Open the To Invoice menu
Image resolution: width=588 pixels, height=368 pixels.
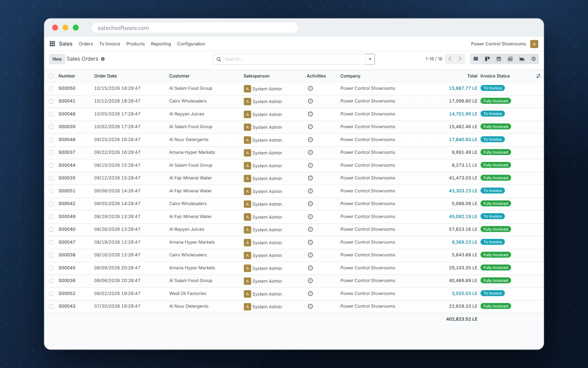[x=110, y=44]
